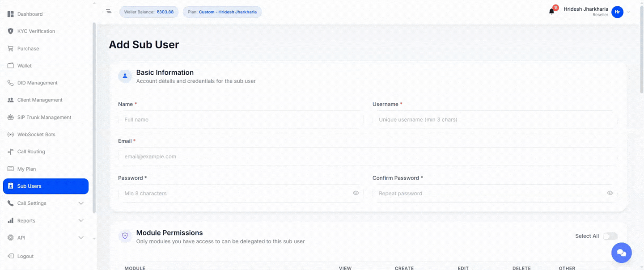Click into the Username input field
This screenshot has width=644, height=270.
(495, 119)
